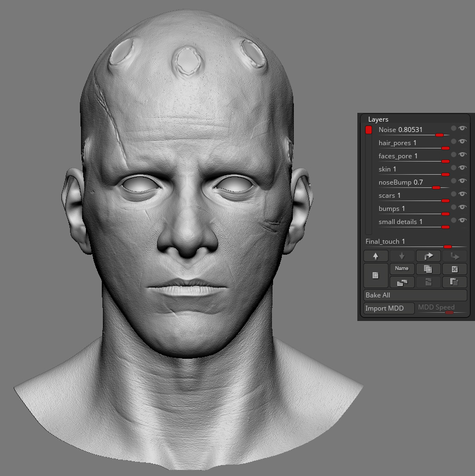Screen dimensions: 475x476
Task: Duplicate the selected layer
Action: point(428,269)
